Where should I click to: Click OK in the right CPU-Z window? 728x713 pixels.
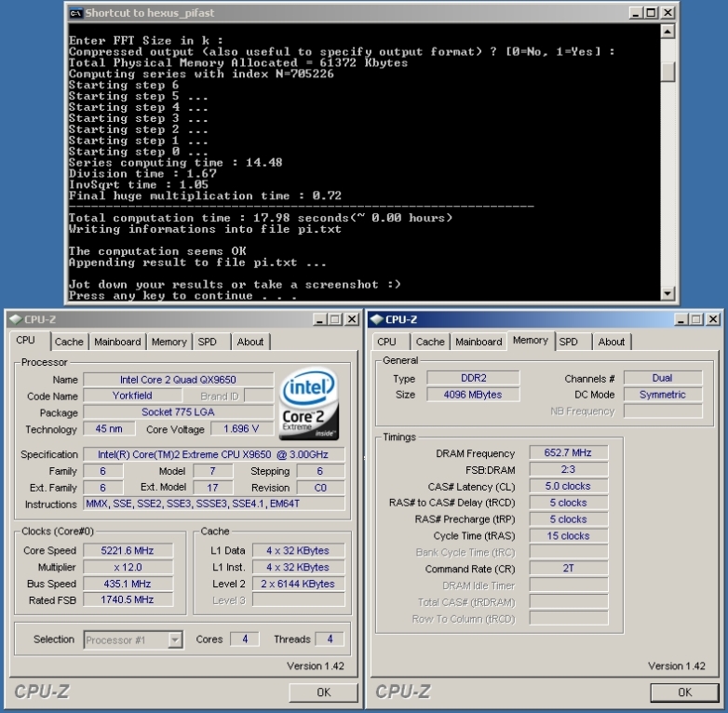[x=685, y=693]
